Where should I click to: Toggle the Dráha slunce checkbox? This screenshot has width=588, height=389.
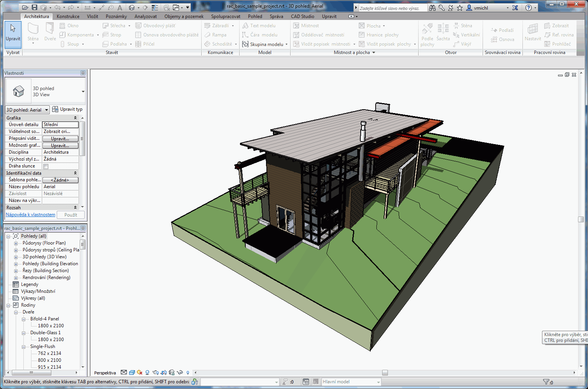pyautogui.click(x=46, y=166)
